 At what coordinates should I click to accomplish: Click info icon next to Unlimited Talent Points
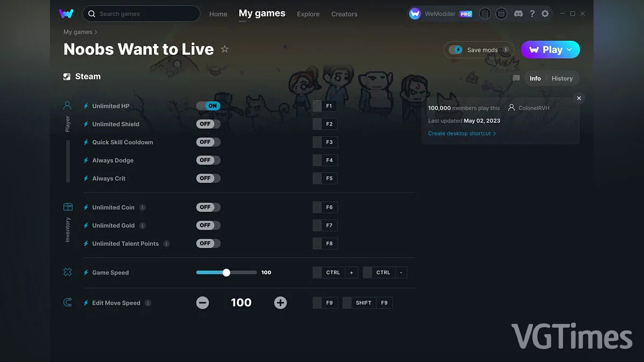166,244
